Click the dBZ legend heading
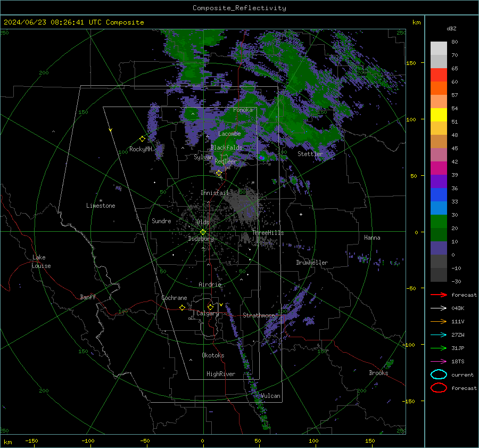Image resolution: width=479 pixels, height=448 pixels. (451, 28)
